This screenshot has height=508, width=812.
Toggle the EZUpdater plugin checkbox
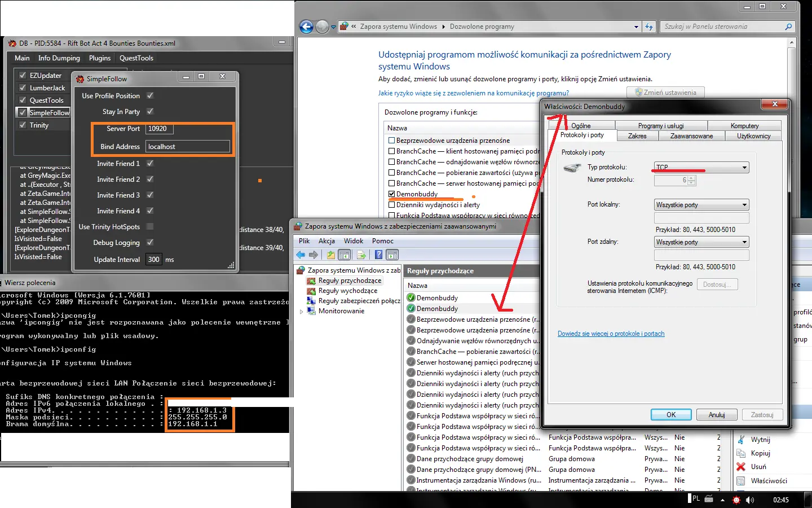(x=23, y=75)
